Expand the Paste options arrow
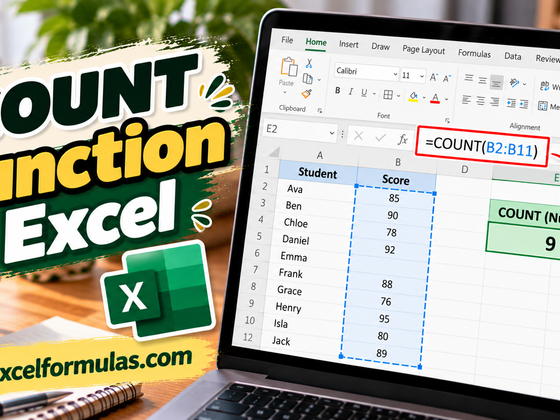Screen dimensions: 560x420 pyautogui.click(x=285, y=92)
